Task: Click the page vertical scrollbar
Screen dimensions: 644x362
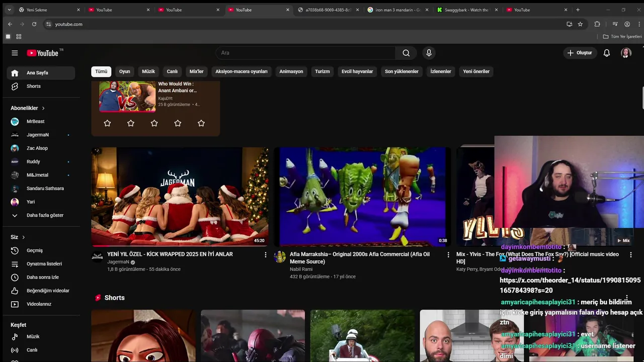Action: tap(642, 98)
